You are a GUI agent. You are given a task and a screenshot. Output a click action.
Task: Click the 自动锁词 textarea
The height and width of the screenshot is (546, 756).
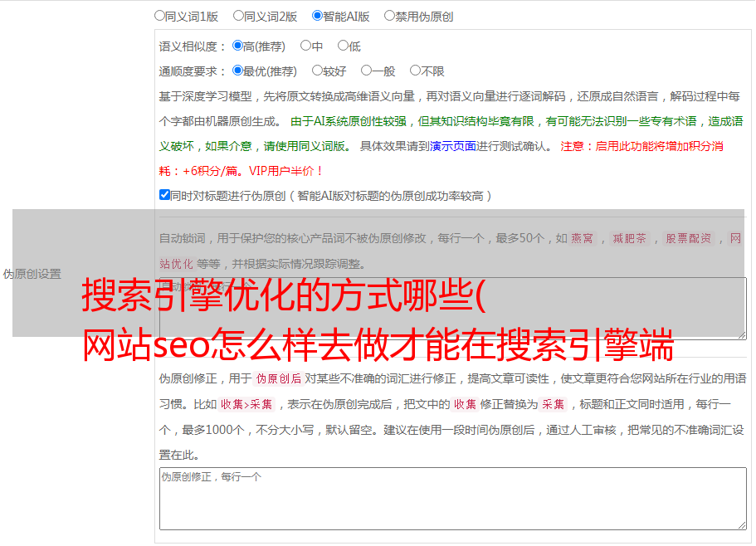(453, 309)
